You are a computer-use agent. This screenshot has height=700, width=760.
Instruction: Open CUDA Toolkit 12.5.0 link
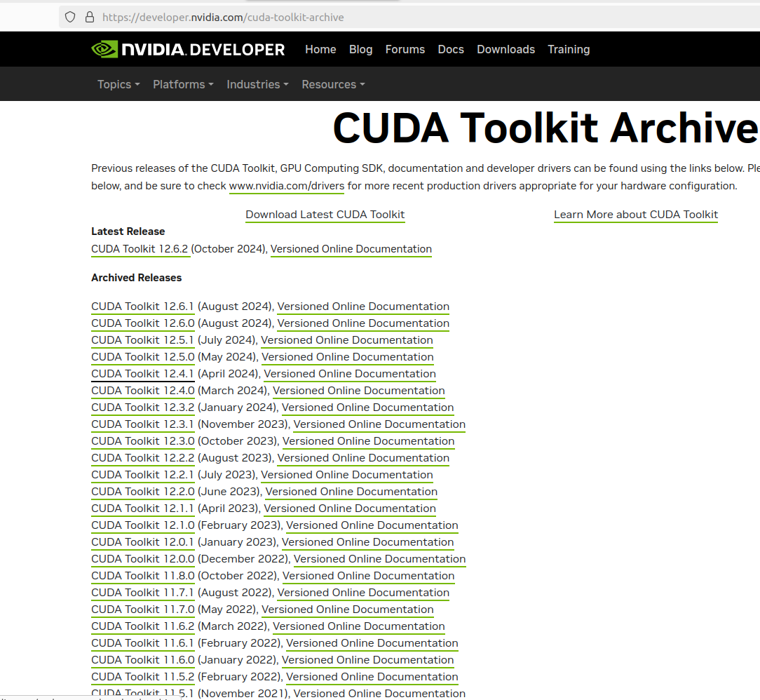click(143, 357)
